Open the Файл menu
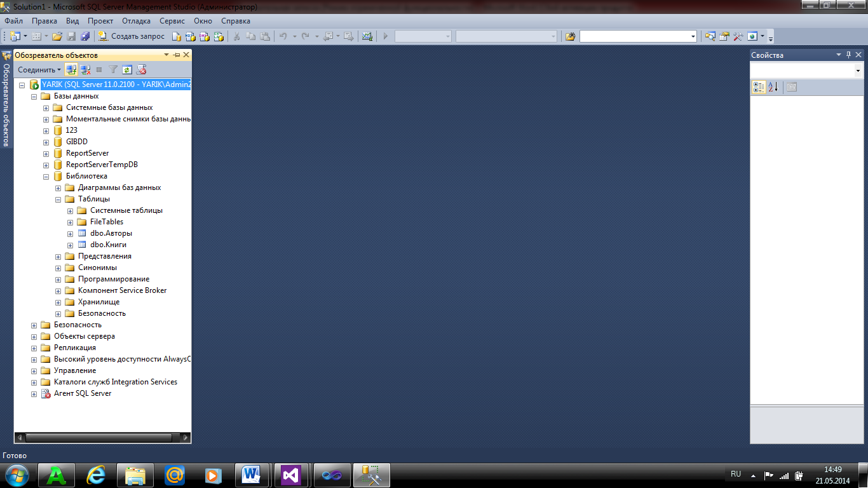Screen dimensions: 868x488 pos(13,21)
